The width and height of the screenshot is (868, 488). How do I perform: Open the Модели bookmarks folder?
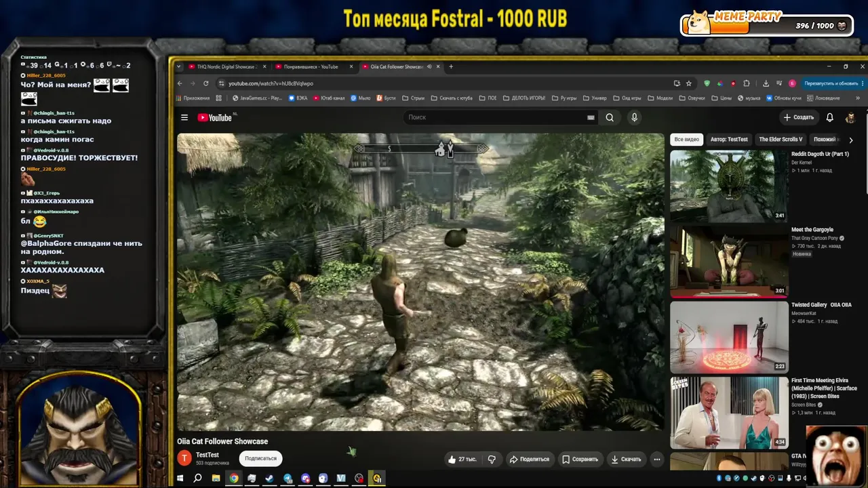[660, 98]
